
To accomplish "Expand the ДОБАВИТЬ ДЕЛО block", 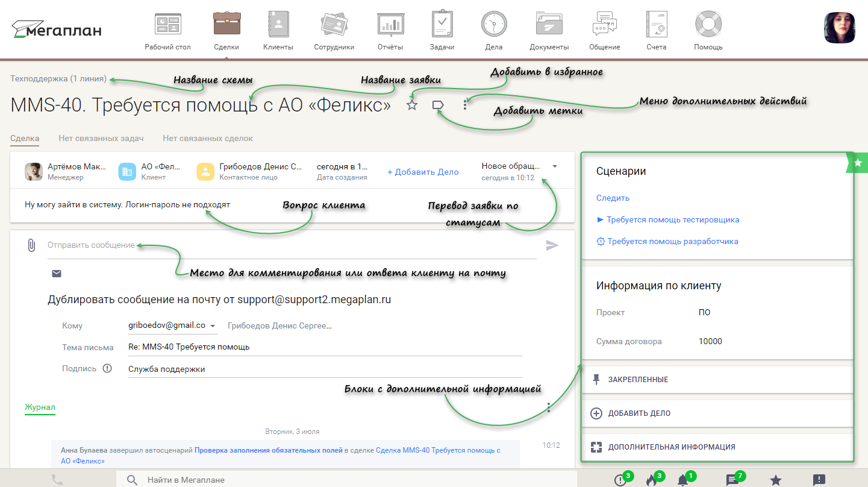I will click(717, 413).
